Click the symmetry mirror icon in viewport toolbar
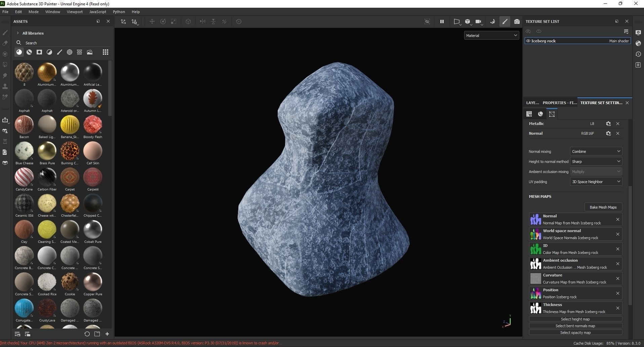 [x=202, y=21]
